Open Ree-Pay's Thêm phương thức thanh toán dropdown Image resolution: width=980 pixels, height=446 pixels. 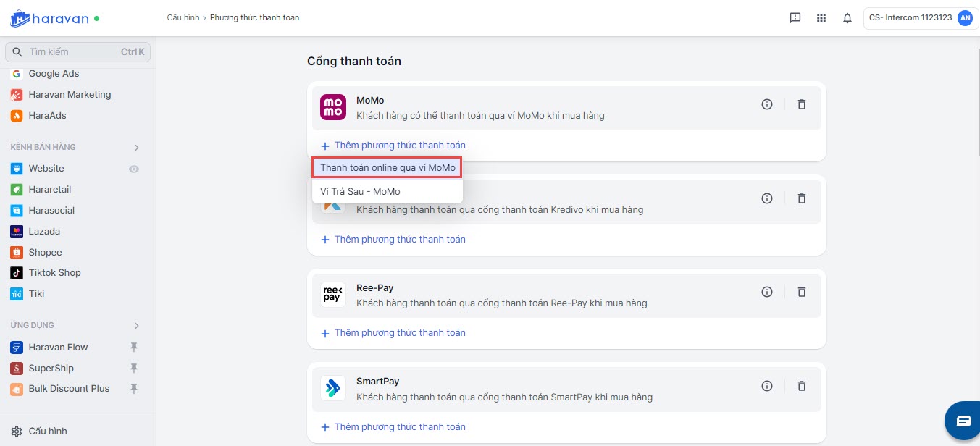pos(393,333)
